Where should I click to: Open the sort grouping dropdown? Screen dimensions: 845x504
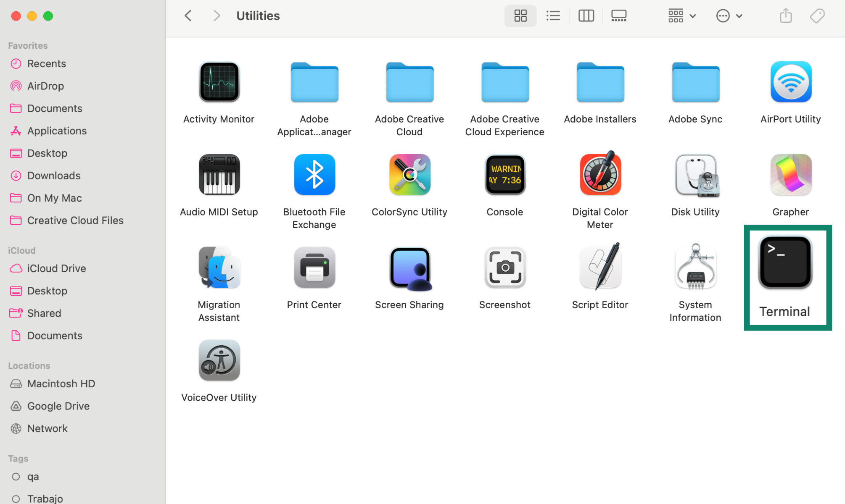681,16
